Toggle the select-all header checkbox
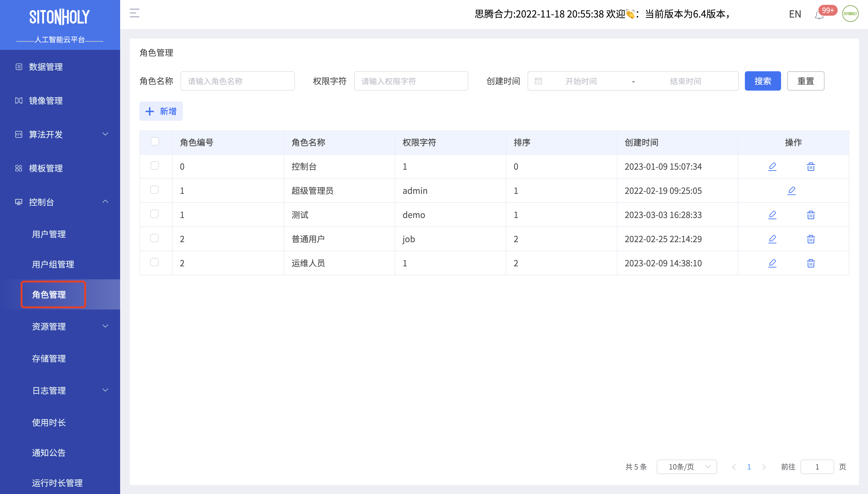The width and height of the screenshot is (868, 494). 155,141
